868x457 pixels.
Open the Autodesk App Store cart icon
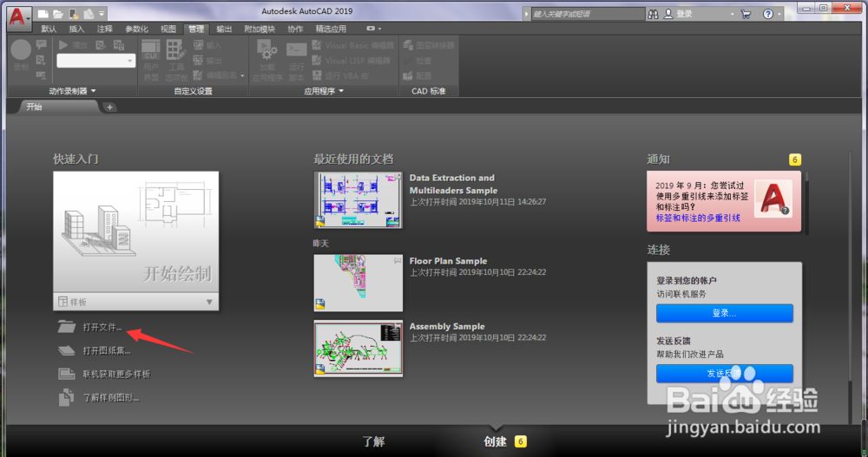[x=746, y=14]
